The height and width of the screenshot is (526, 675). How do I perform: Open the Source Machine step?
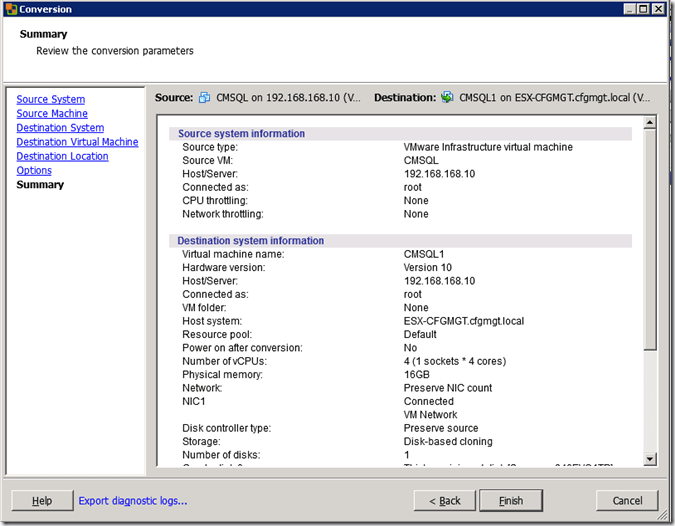tap(52, 114)
